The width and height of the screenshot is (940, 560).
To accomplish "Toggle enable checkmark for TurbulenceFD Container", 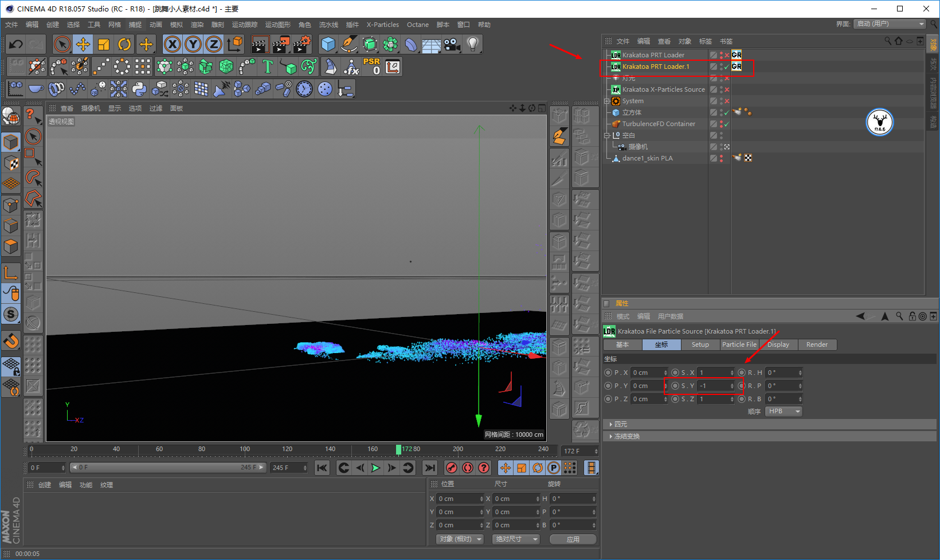I will pos(727,124).
